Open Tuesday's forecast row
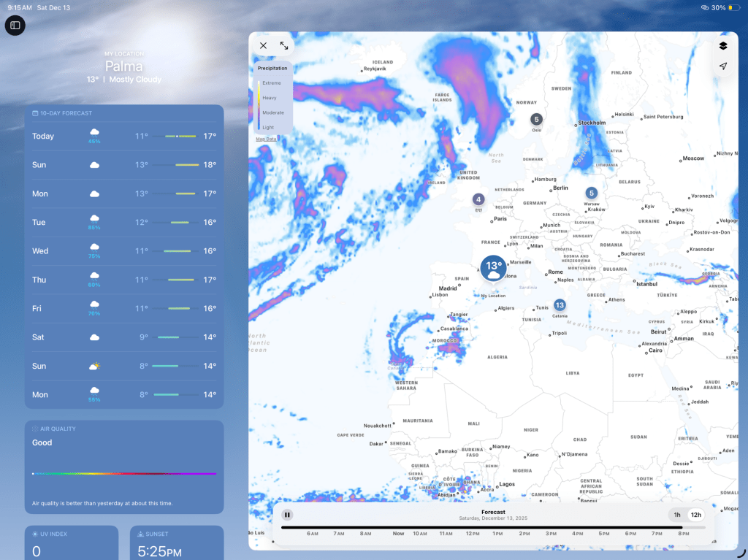This screenshot has height=560, width=748. click(124, 223)
